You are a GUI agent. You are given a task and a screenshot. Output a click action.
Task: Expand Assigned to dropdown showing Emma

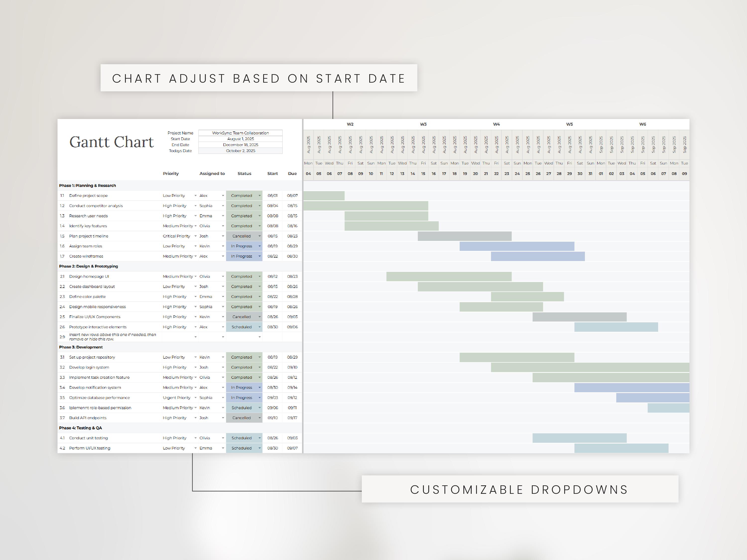tap(223, 216)
